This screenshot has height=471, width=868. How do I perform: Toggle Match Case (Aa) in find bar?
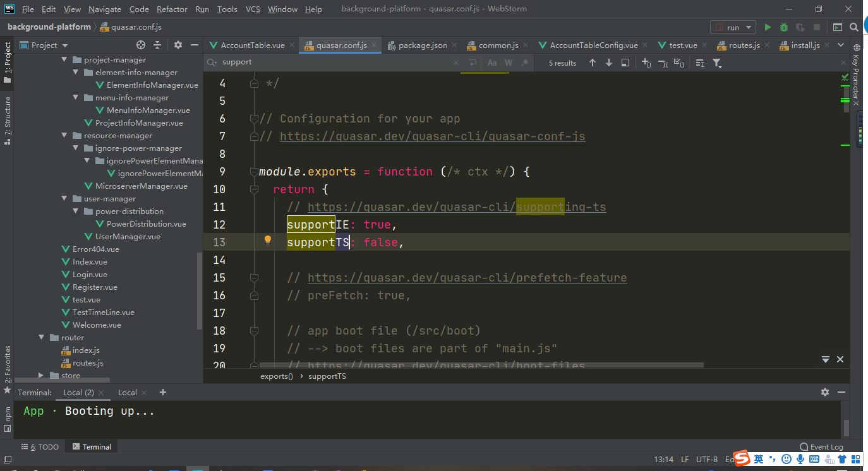(491, 63)
